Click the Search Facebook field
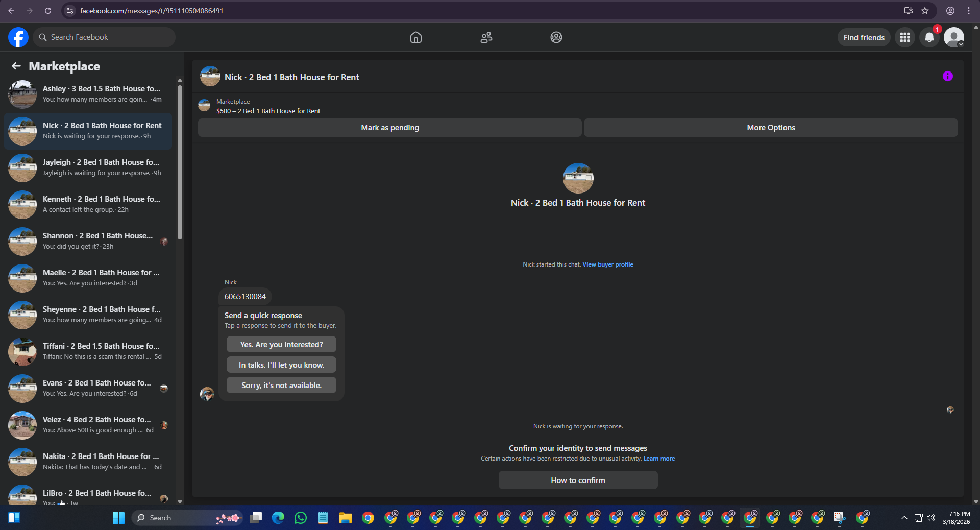Viewport: 980px width, 530px height. pos(105,37)
